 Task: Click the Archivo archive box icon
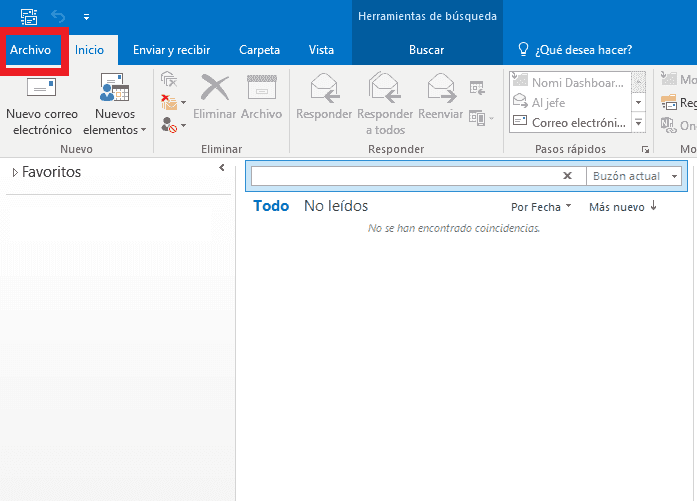(x=261, y=88)
